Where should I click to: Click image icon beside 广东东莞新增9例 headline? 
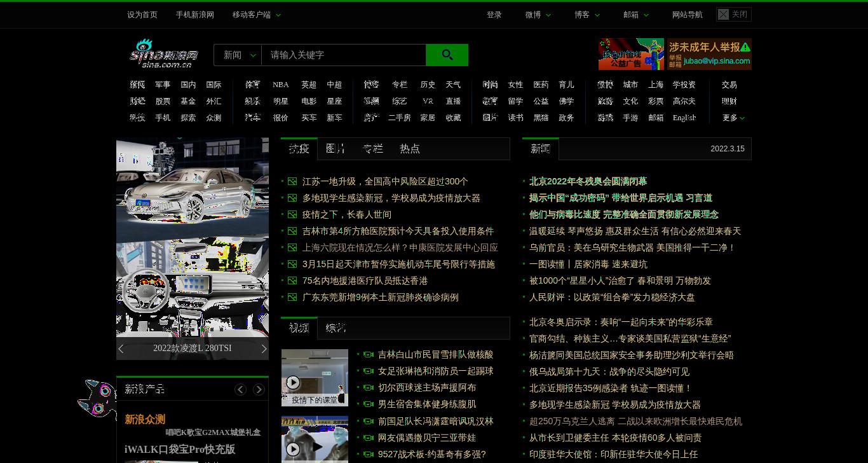[x=292, y=297]
